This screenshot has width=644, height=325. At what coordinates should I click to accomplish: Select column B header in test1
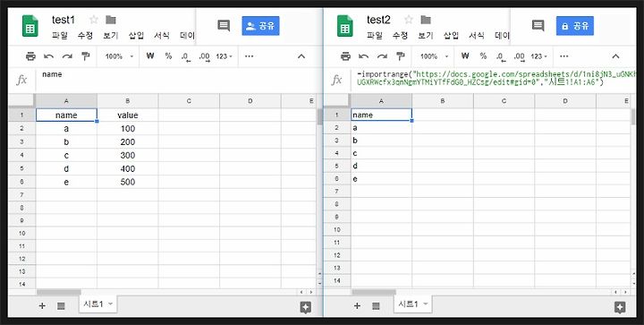tap(128, 100)
